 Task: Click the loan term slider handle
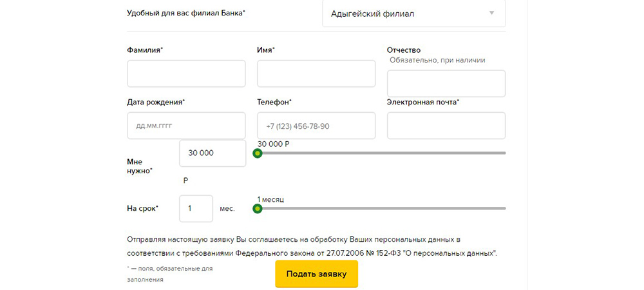pyautogui.click(x=258, y=208)
